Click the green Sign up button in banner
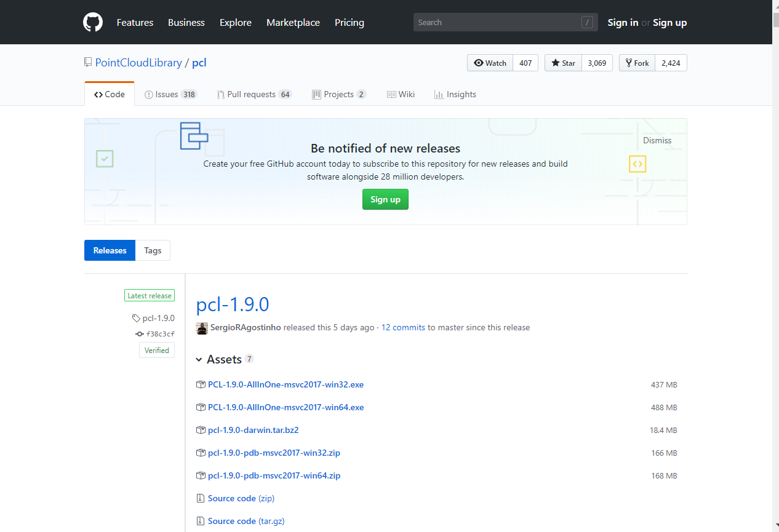The width and height of the screenshot is (779, 532). click(385, 199)
